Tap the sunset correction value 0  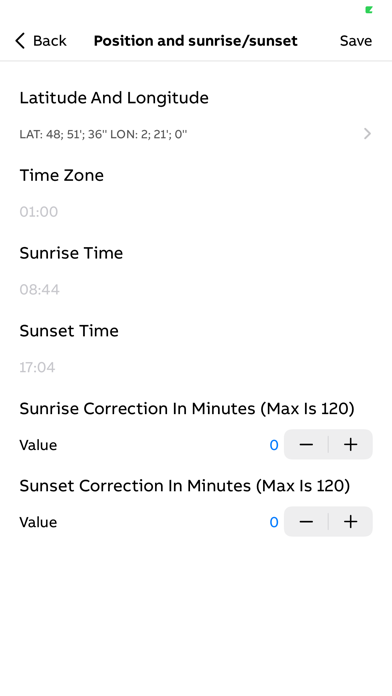(274, 522)
